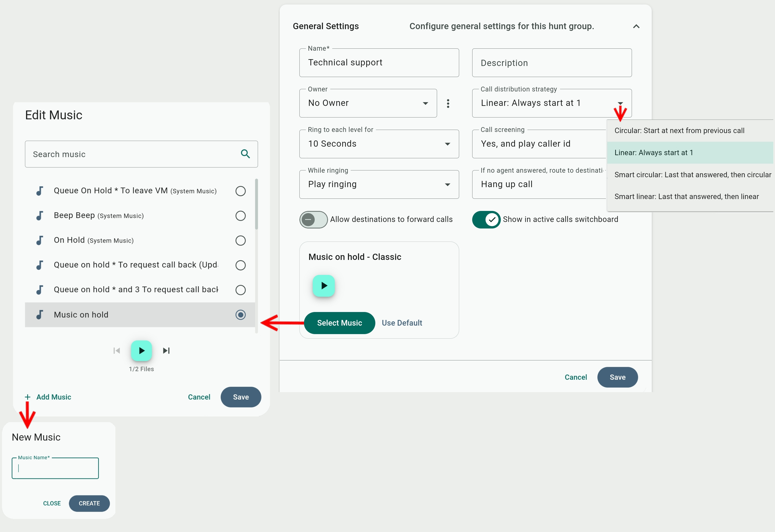Screen dimensions: 775x532
Task: Click the search magnifier icon in Edit Music
Action: 245,154
